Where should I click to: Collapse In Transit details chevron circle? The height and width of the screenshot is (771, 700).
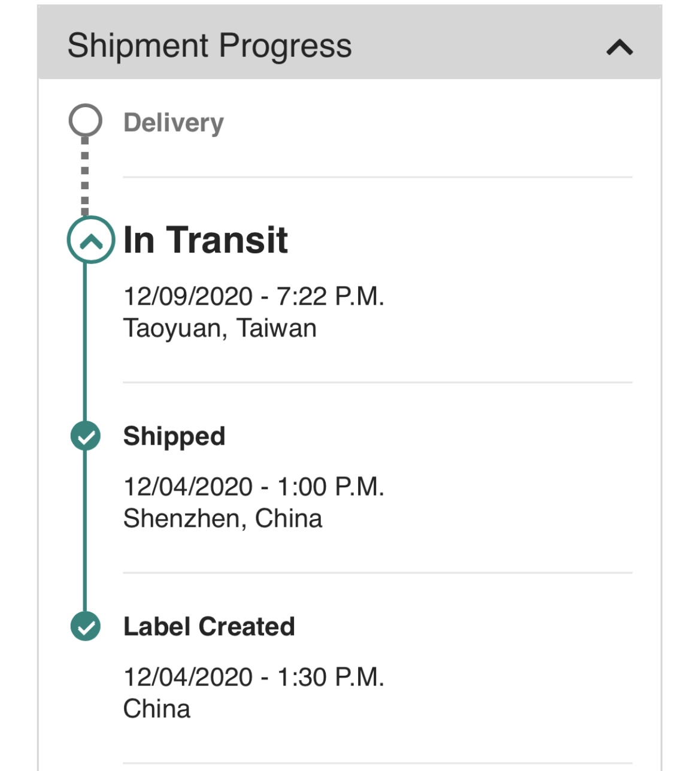tap(91, 240)
